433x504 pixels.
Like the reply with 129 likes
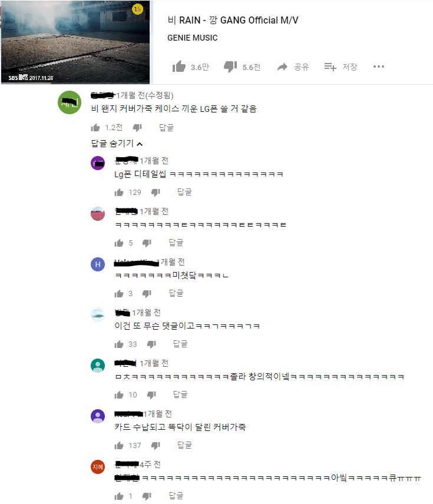click(119, 192)
